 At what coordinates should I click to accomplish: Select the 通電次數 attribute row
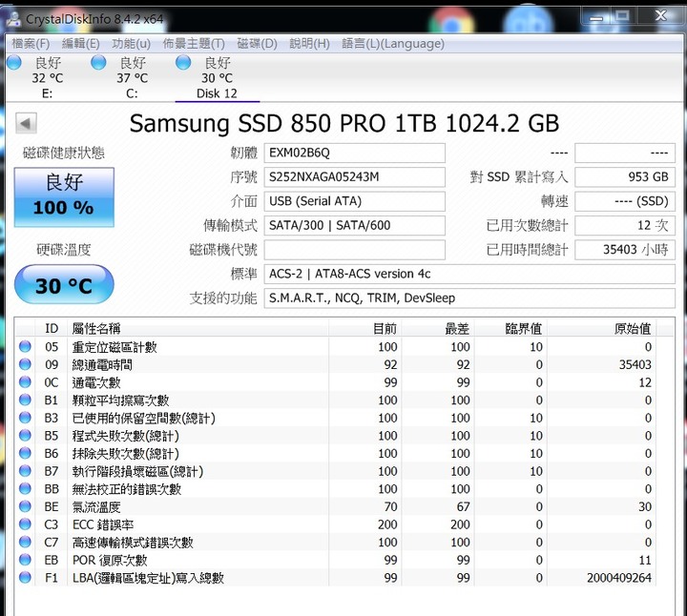pos(336,382)
